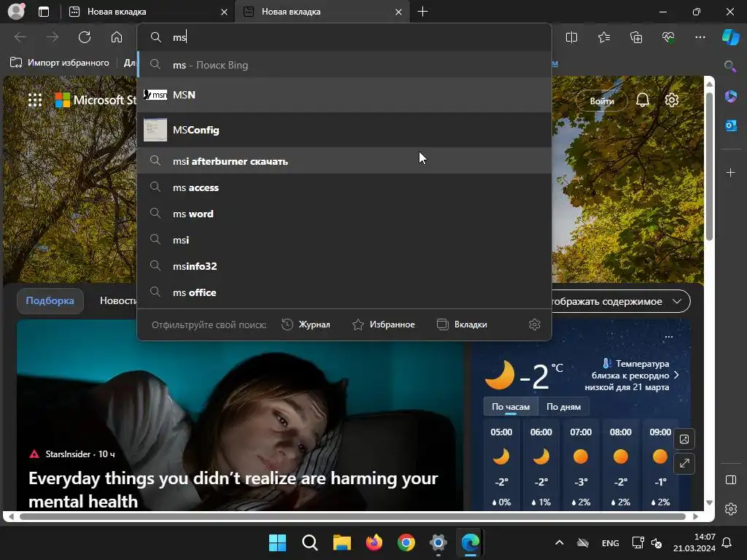Go to the Home page icon
Viewport: 747px width, 560px height.
pos(116,37)
